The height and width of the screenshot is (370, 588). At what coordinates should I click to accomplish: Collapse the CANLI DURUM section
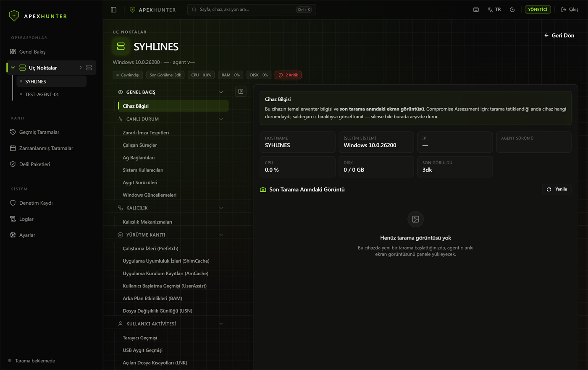221,119
